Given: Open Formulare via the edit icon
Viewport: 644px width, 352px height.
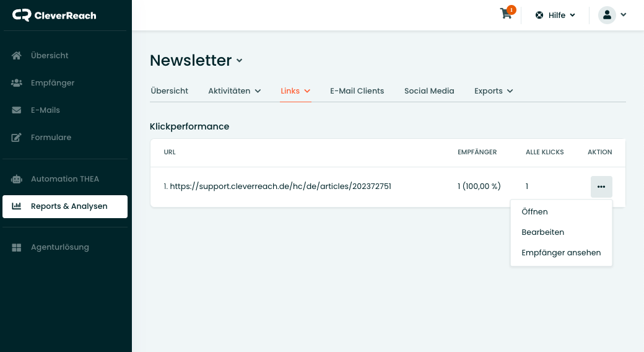Looking at the screenshot, I should 17,138.
